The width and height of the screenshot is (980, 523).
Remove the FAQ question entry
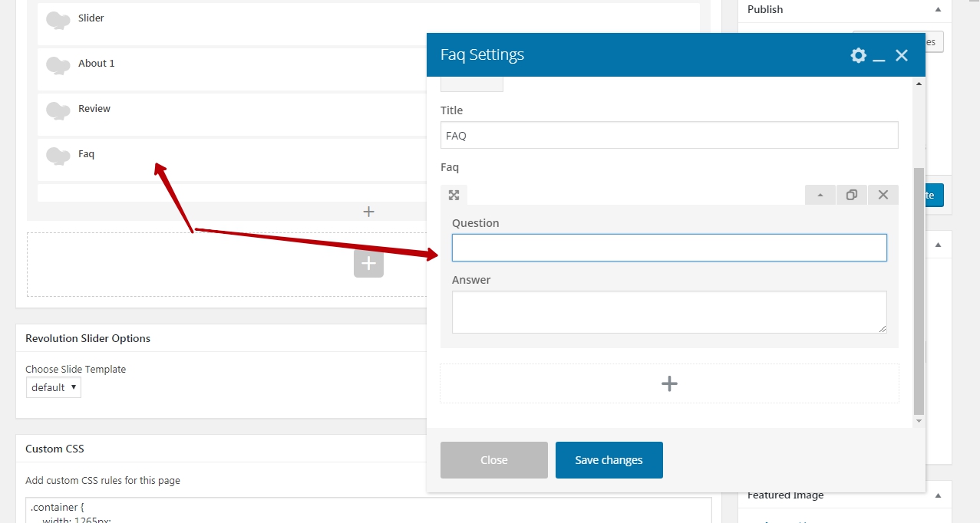click(883, 195)
